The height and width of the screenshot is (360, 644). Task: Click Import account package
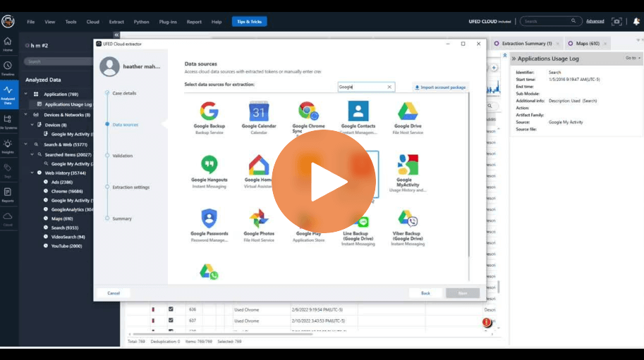[x=440, y=87]
